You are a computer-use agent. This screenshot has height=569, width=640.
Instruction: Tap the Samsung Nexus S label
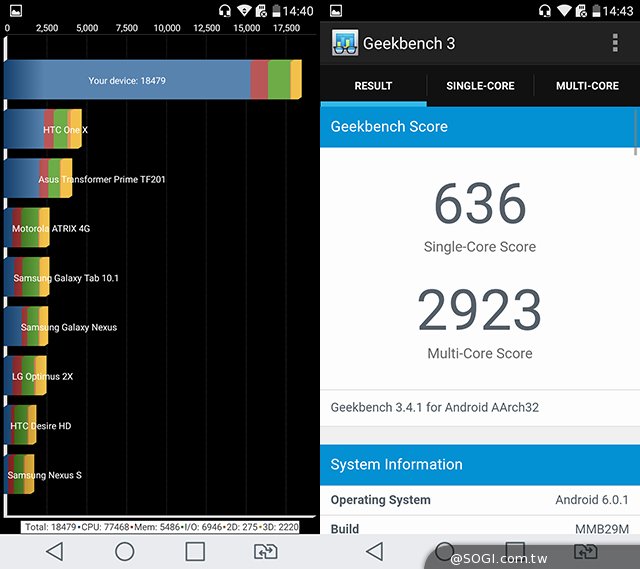tap(44, 475)
